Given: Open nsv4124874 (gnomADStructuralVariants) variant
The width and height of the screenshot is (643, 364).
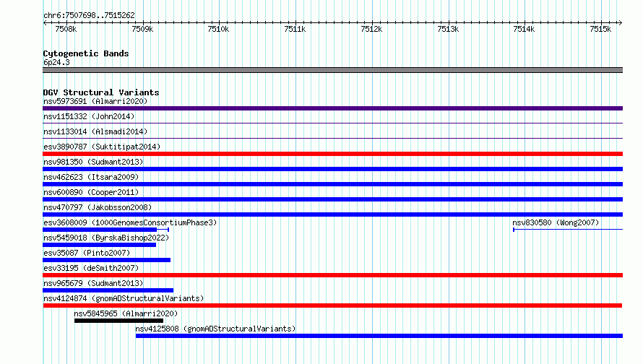Looking at the screenshot, I should pyautogui.click(x=124, y=298).
